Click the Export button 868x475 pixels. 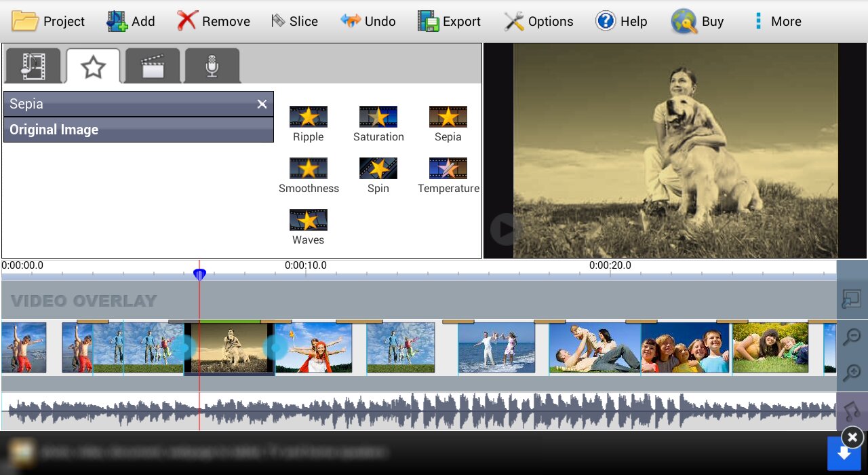point(449,22)
